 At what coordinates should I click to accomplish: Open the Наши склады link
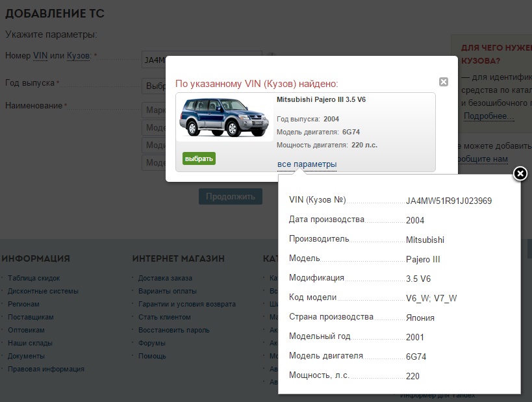[30, 343]
